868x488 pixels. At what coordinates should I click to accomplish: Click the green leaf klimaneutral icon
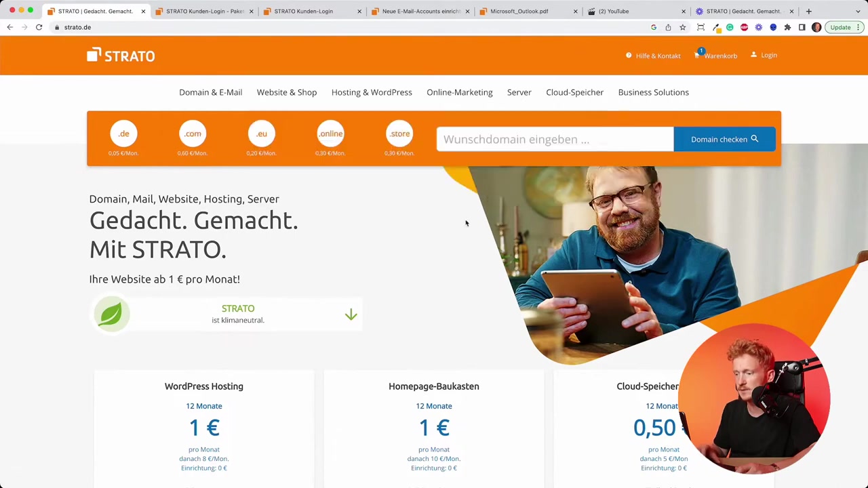tap(111, 314)
